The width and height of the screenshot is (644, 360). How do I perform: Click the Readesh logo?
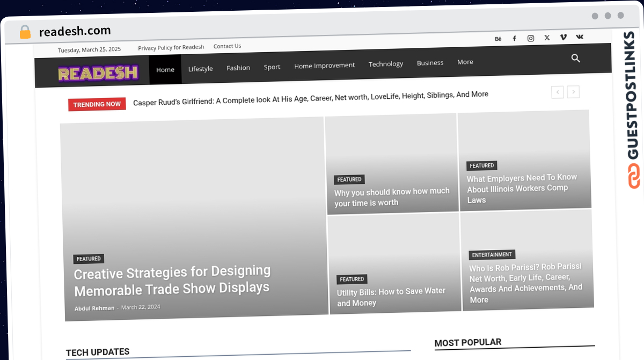(98, 73)
